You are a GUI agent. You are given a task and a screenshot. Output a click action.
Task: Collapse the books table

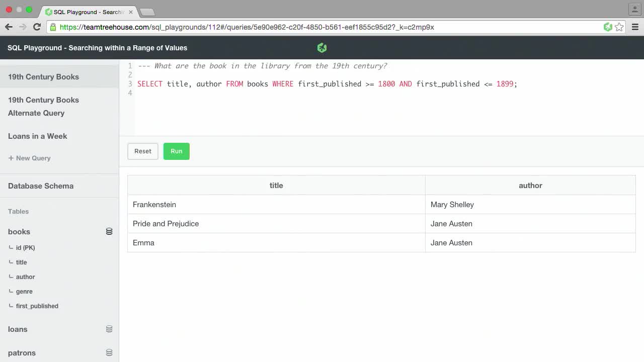[19, 232]
